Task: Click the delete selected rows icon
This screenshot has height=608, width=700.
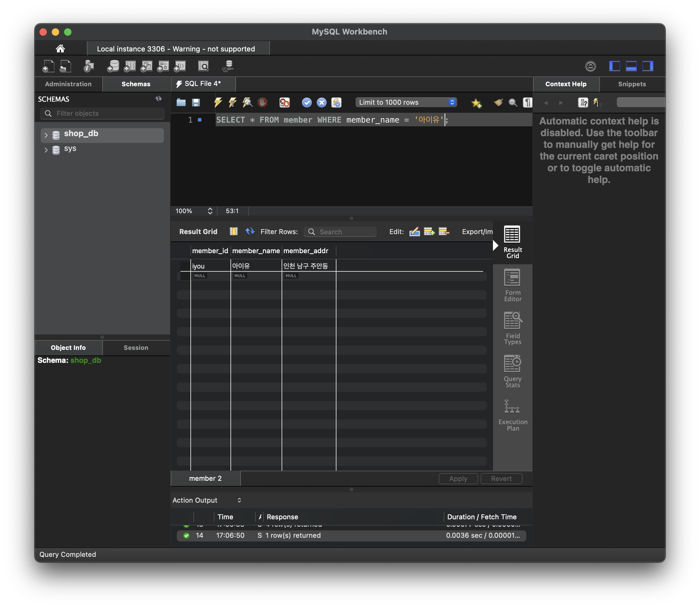Action: point(444,231)
